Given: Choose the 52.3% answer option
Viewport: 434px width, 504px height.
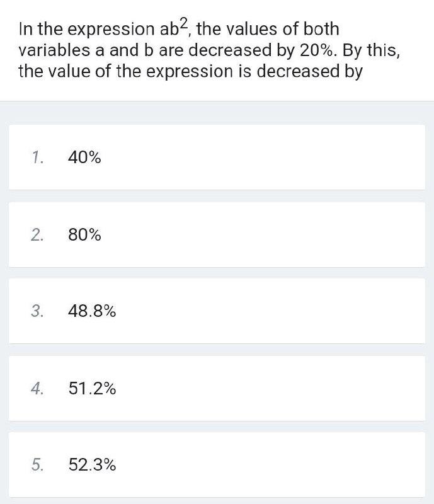Looking at the screenshot, I should click(92, 466).
